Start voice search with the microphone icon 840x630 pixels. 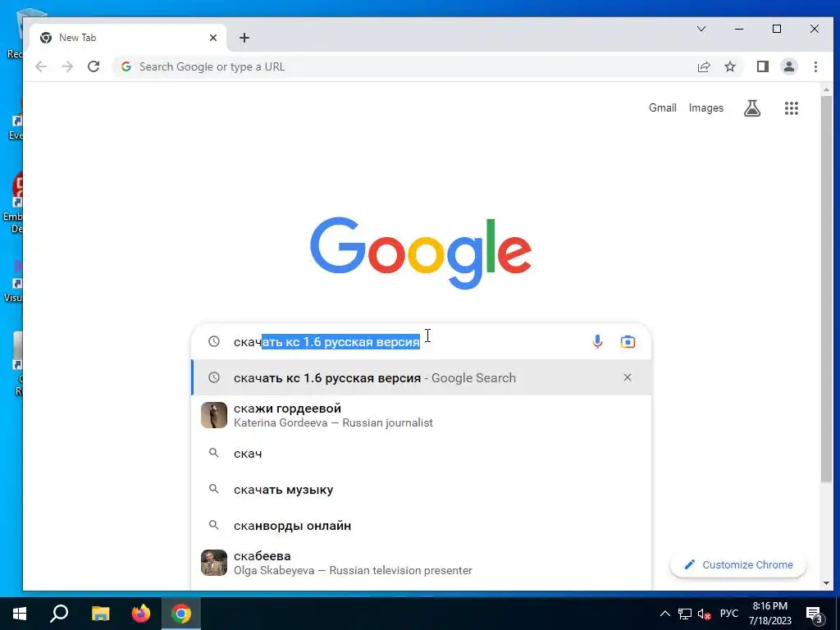click(x=597, y=341)
